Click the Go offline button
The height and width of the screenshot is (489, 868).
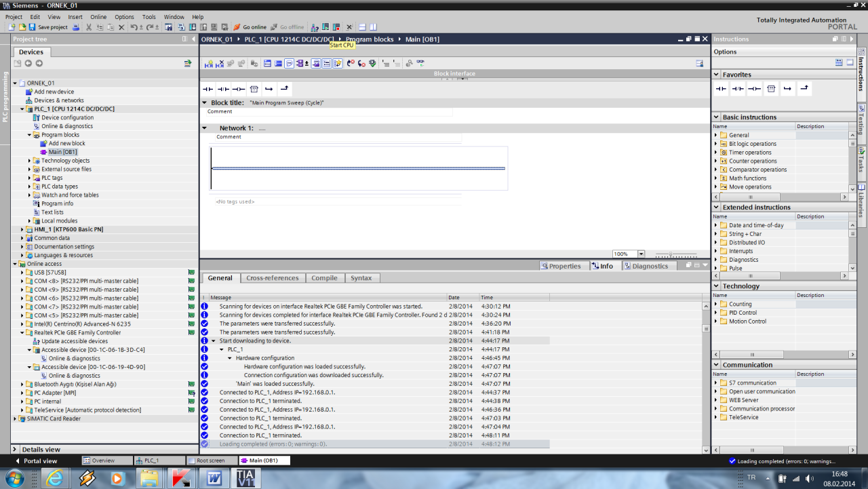tap(288, 27)
